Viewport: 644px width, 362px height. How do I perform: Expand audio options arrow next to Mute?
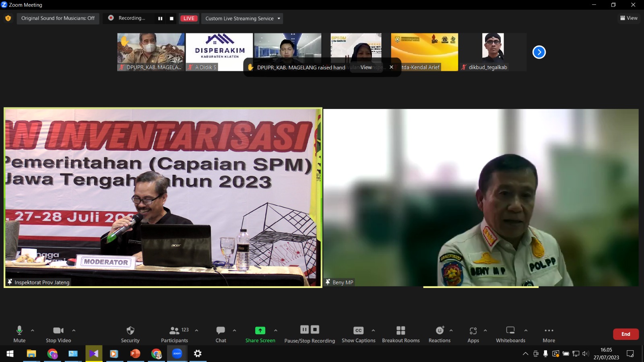[33, 331]
